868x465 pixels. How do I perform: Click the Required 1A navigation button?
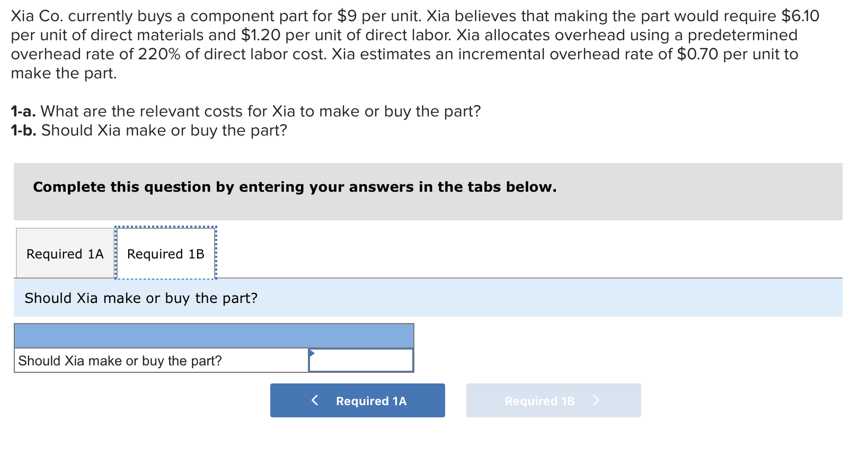358,400
